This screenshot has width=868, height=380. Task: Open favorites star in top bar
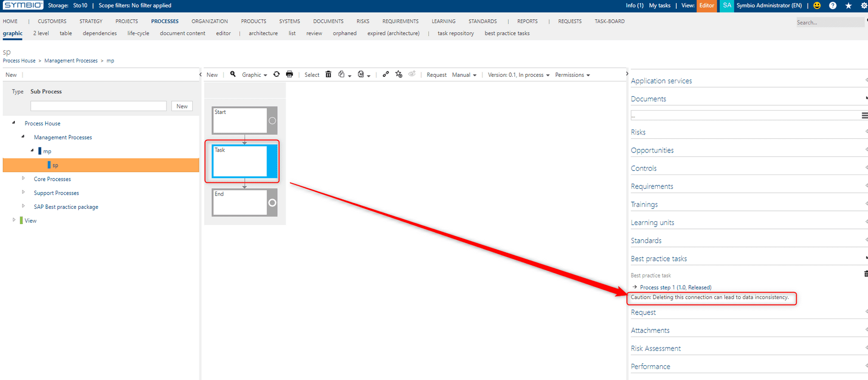[x=848, y=6]
